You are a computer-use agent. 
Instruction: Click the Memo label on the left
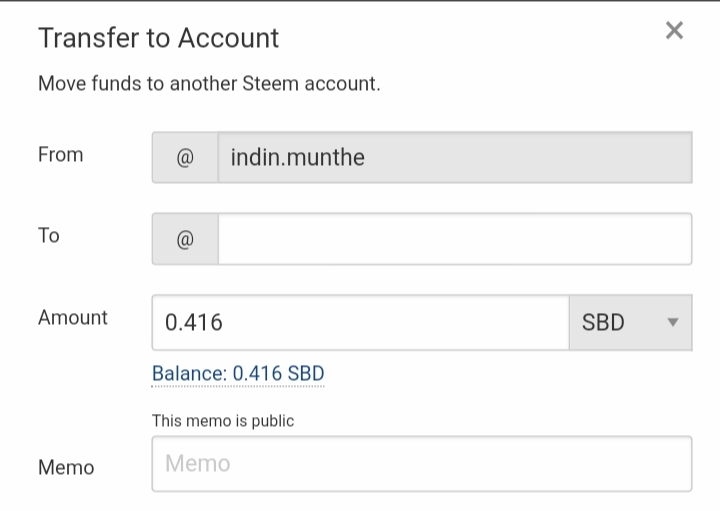pyautogui.click(x=66, y=468)
